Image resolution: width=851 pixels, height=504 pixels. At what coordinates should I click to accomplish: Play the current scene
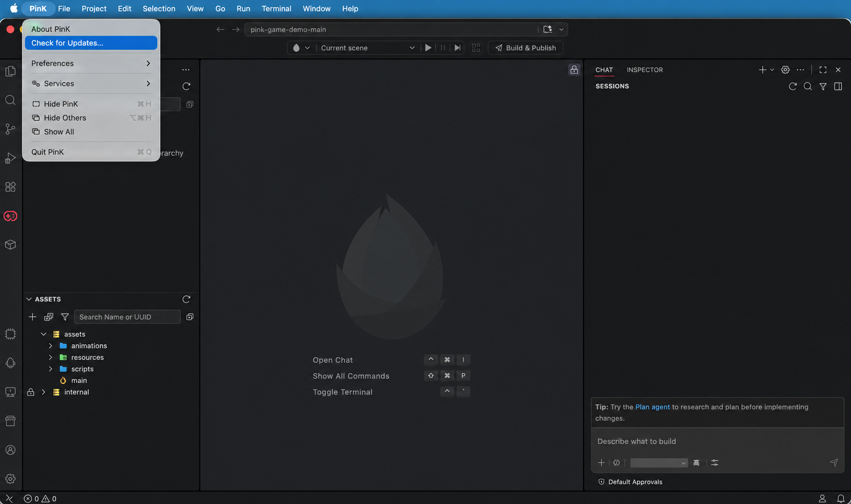click(428, 48)
